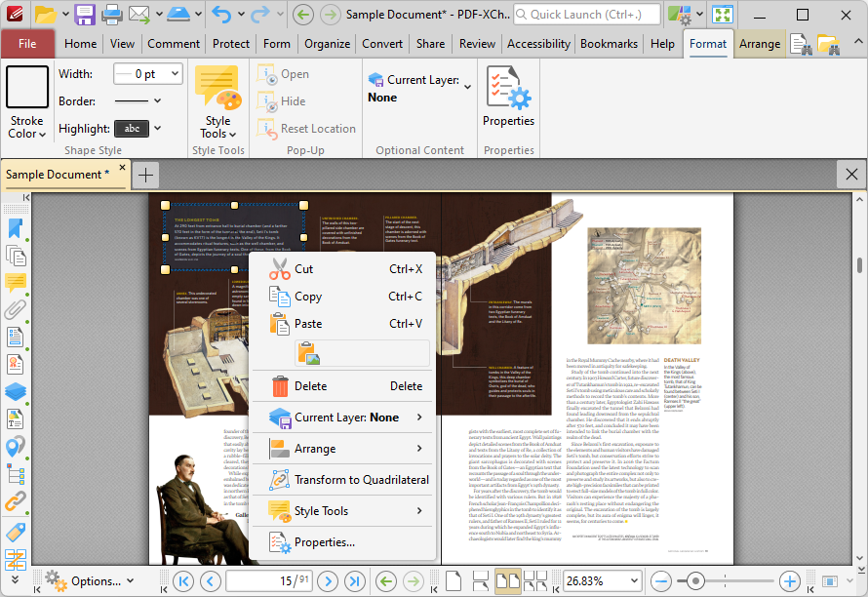Screen dimensions: 868x597
Task: Select two pages continuous layout mode
Action: [x=535, y=581]
